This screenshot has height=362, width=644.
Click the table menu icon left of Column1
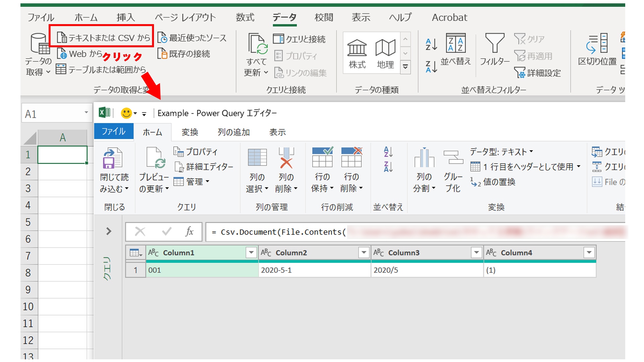pos(136,253)
